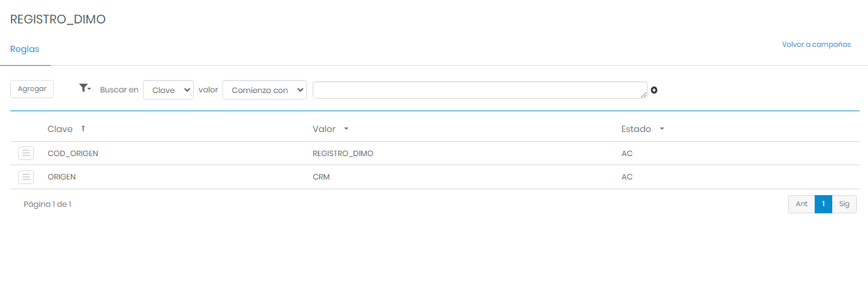This screenshot has height=307, width=868.
Task: Click the CRM value cell
Action: (321, 177)
